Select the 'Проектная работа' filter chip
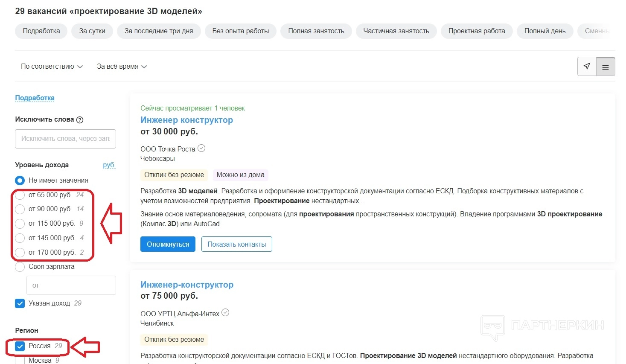The height and width of the screenshot is (364, 626). pos(476,31)
